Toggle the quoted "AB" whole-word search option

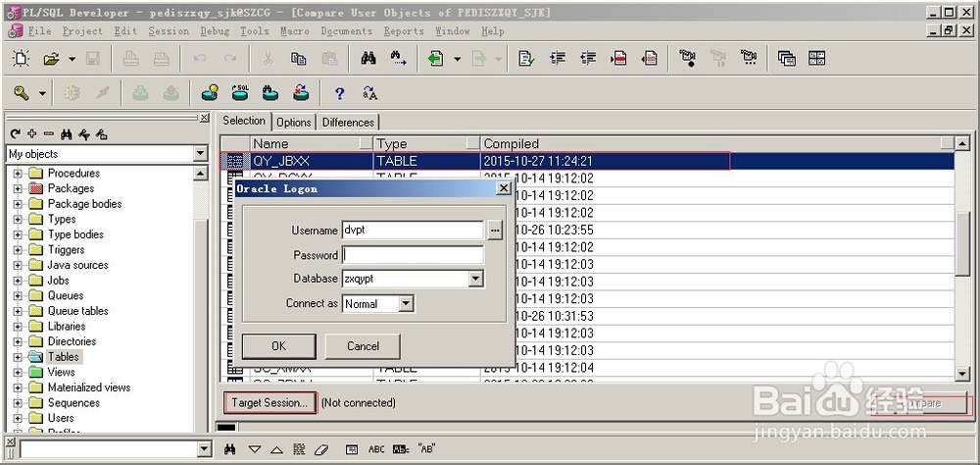(426, 448)
